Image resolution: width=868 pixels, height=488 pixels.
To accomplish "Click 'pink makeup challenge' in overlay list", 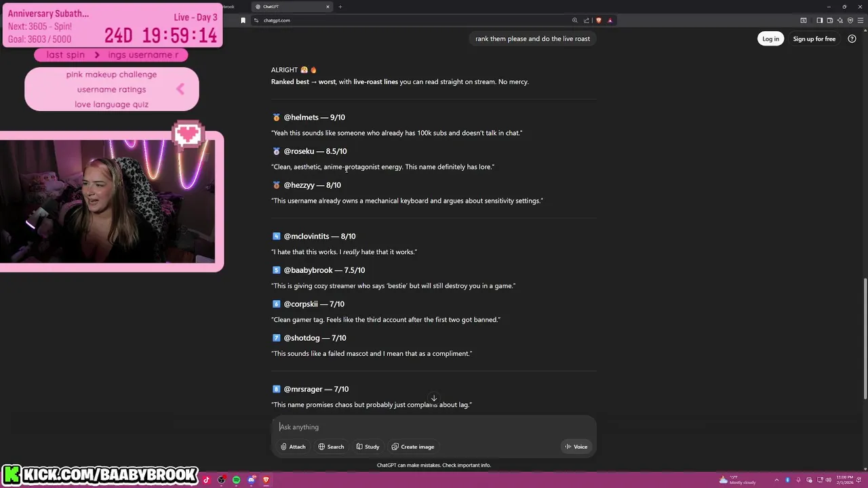I will (x=111, y=75).
